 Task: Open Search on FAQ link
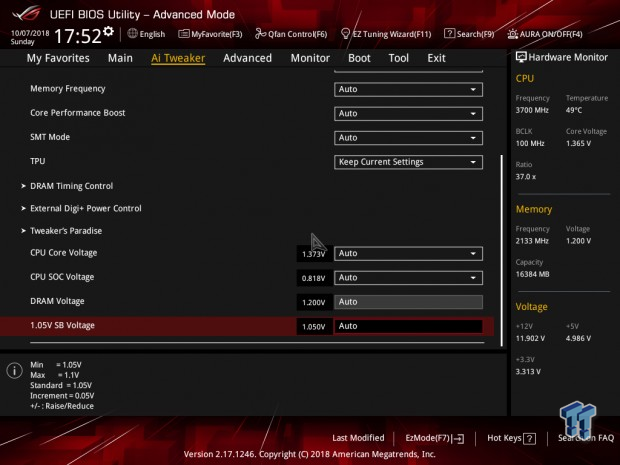(x=586, y=438)
